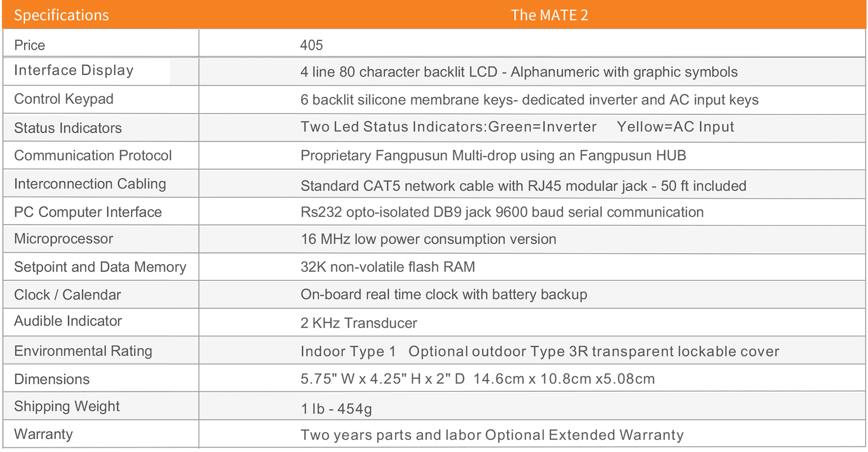Click the Interconnection Cabling label
The width and height of the screenshot is (868, 452).
click(90, 184)
